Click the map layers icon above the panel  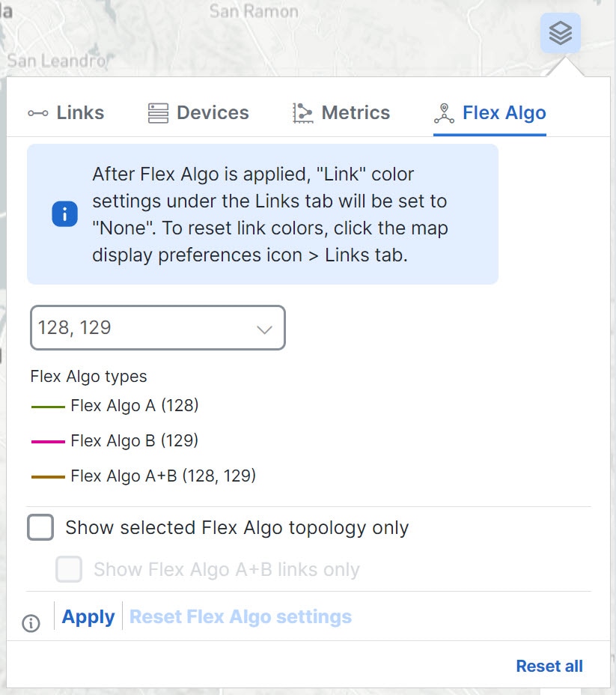(x=561, y=33)
